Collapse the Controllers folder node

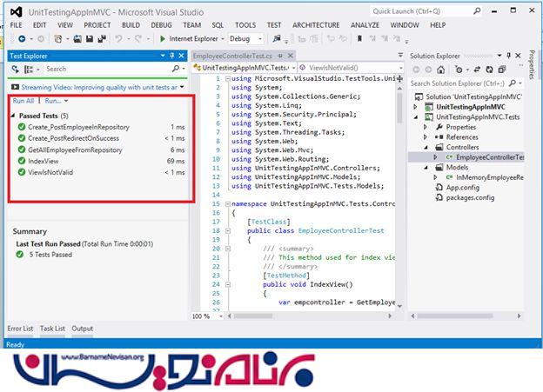426,148
